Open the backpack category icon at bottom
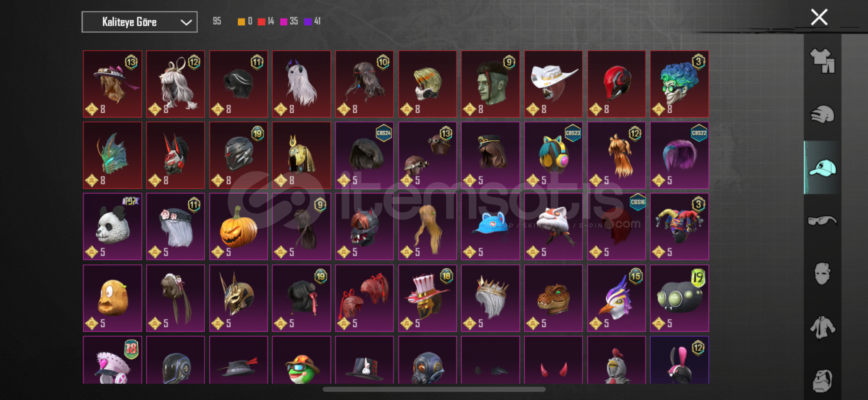 pyautogui.click(x=822, y=380)
